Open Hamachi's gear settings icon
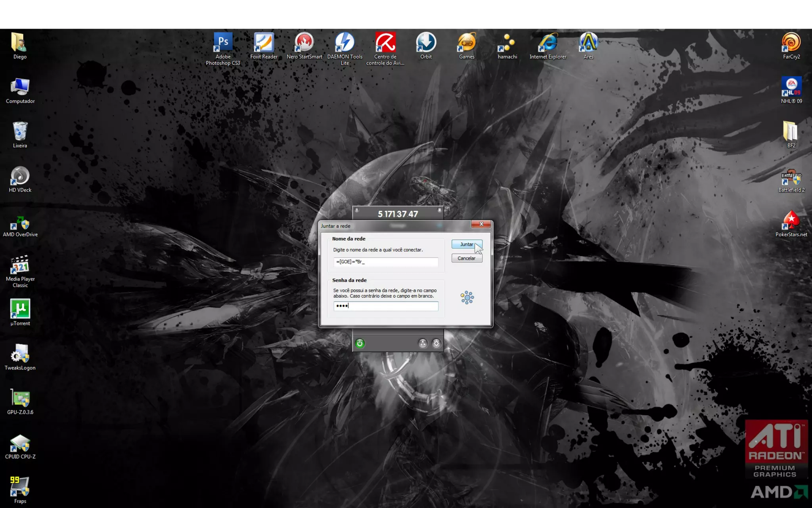 point(436,343)
